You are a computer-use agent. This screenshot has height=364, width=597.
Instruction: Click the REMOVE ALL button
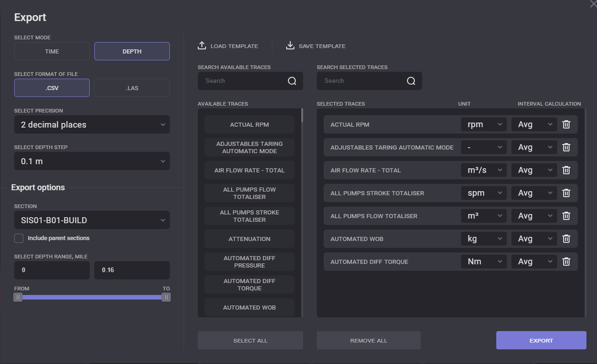tap(369, 340)
